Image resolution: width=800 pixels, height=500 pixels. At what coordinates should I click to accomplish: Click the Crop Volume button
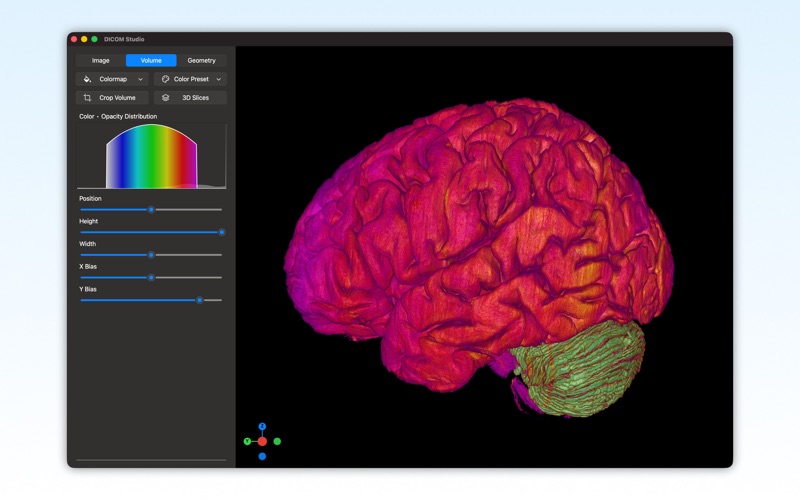pos(112,97)
